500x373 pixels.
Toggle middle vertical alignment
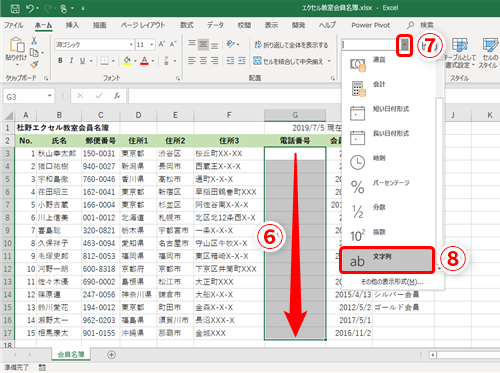tap(203, 44)
